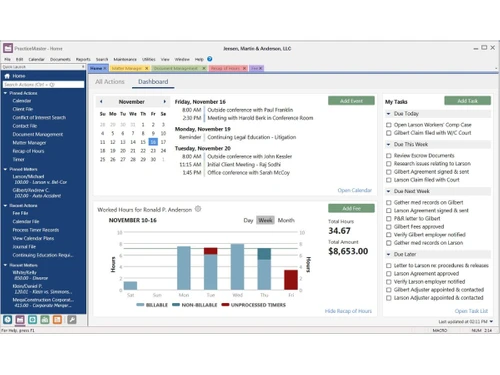Switch chart view to Day

pos(248,220)
